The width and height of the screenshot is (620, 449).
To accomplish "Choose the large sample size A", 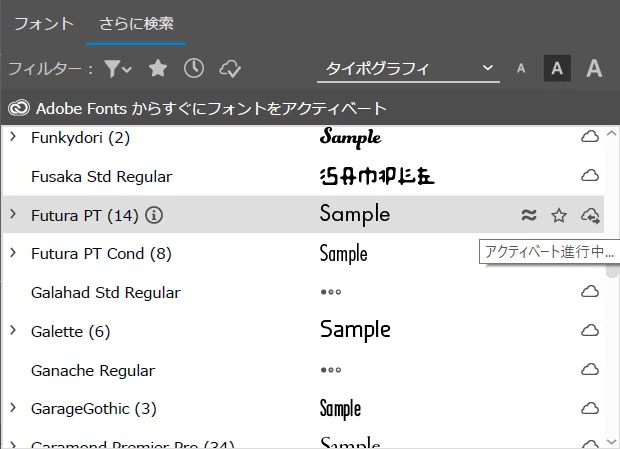I will 594,68.
